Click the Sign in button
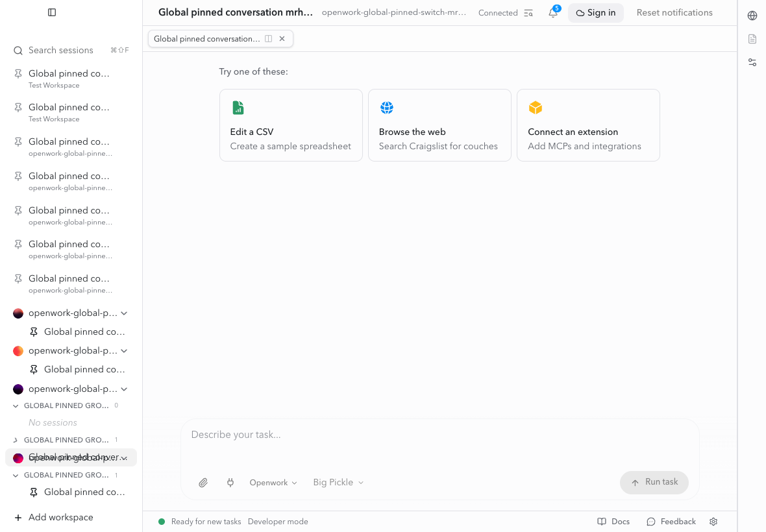The height and width of the screenshot is (532, 766). [x=595, y=13]
